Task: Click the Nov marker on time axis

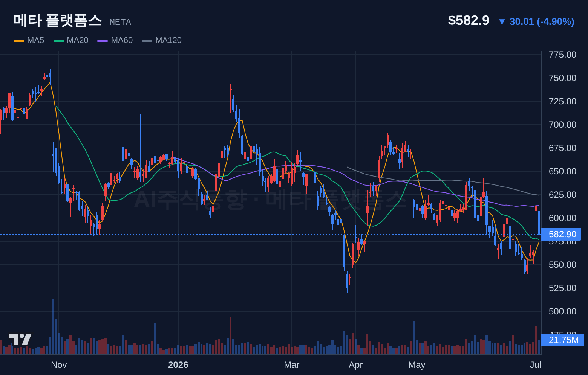Action: coord(59,365)
